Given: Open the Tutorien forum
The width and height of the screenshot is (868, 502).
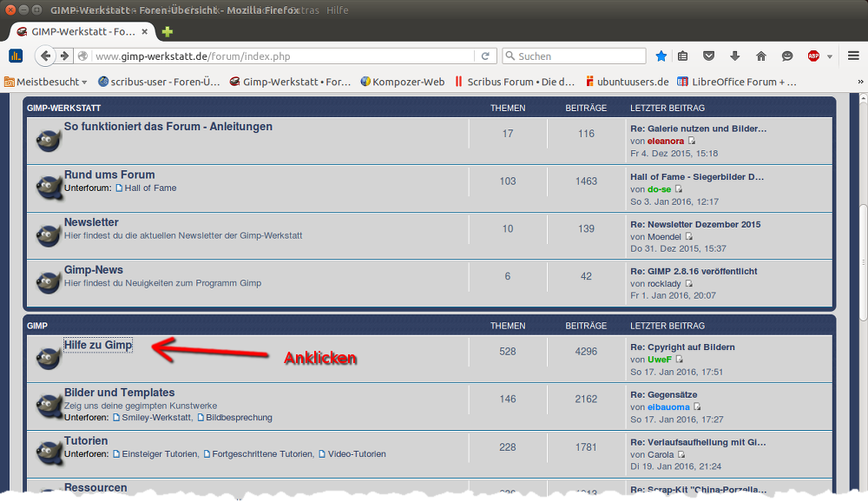Looking at the screenshot, I should point(86,440).
